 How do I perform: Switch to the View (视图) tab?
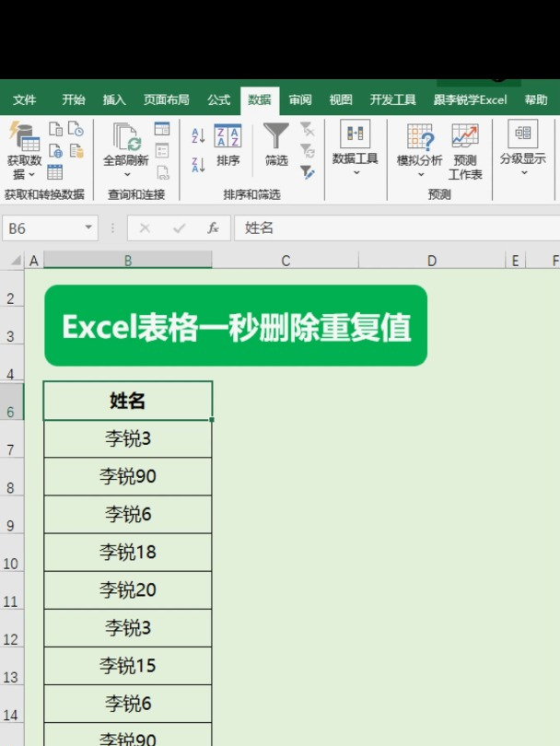coord(341,99)
